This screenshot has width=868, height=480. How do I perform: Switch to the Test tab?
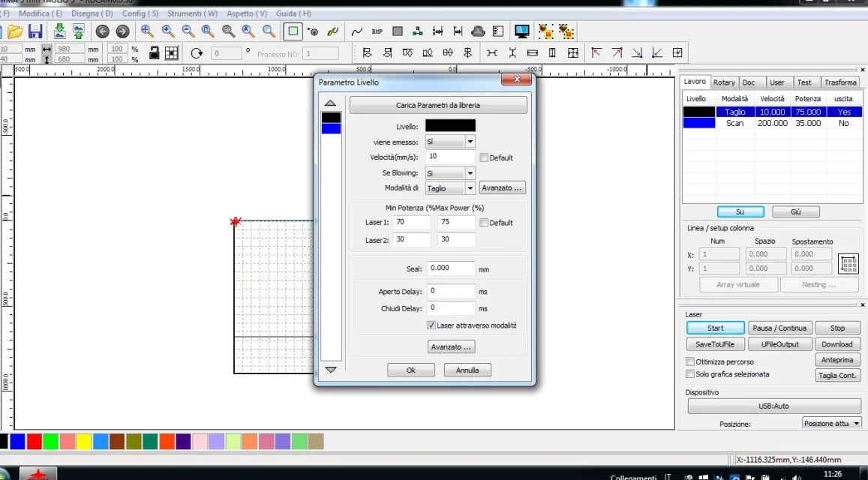(803, 82)
